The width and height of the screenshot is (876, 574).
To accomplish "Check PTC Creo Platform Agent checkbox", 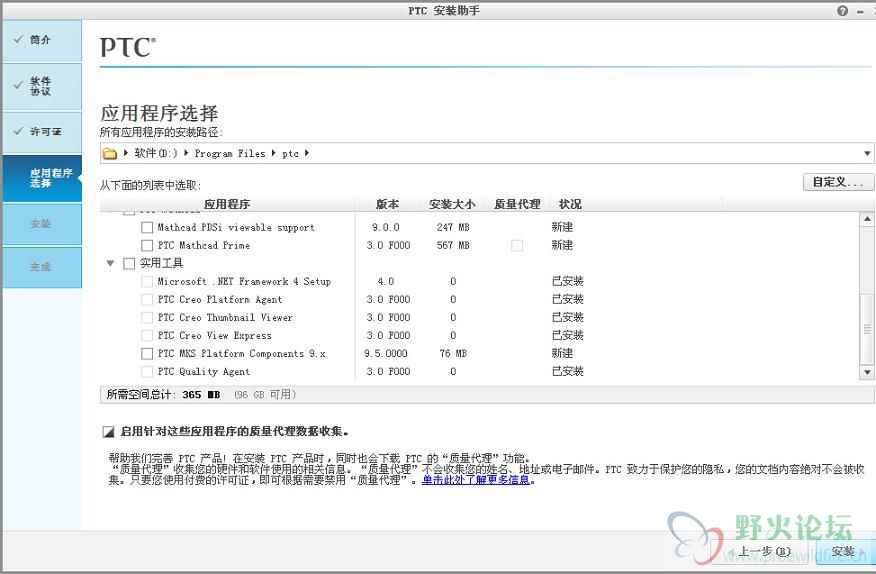I will coord(147,300).
